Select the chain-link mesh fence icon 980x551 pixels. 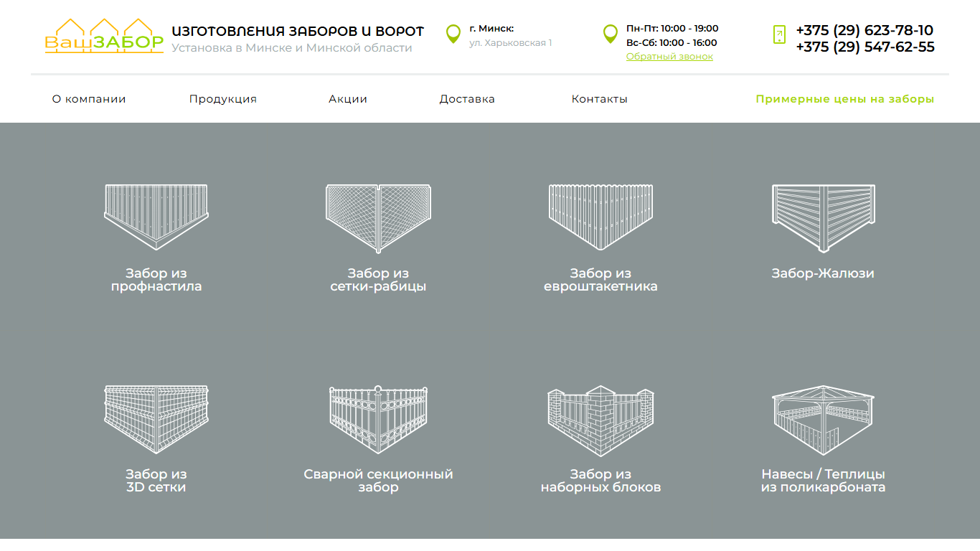pos(378,218)
